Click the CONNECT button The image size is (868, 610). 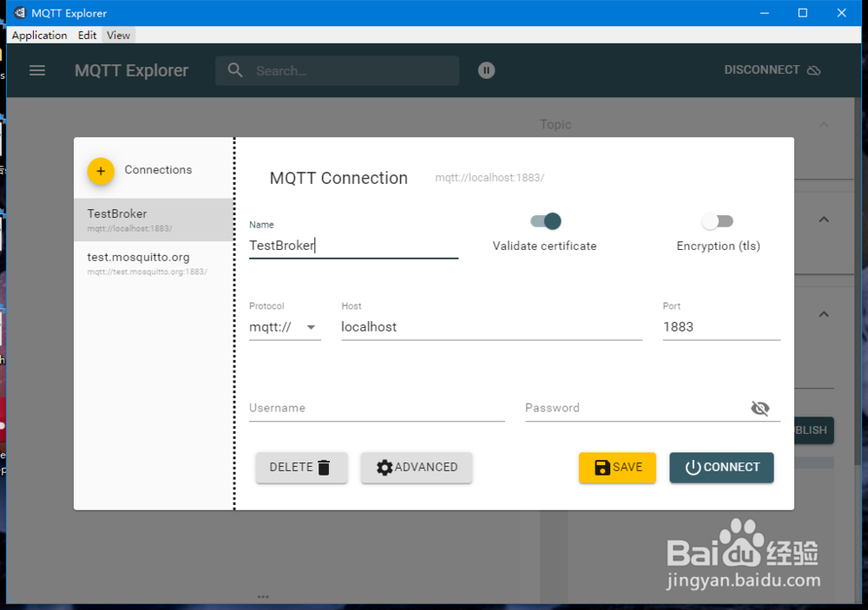click(721, 467)
